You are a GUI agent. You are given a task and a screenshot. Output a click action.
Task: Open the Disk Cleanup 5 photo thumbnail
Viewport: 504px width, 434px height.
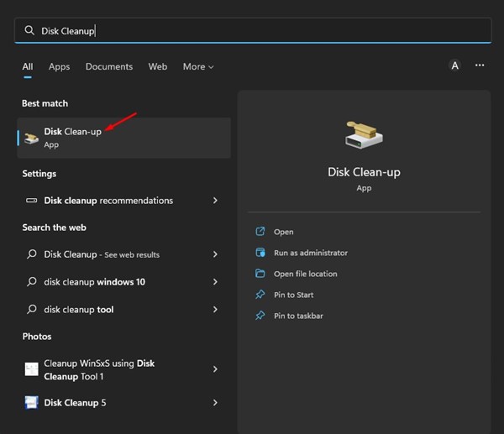click(32, 403)
